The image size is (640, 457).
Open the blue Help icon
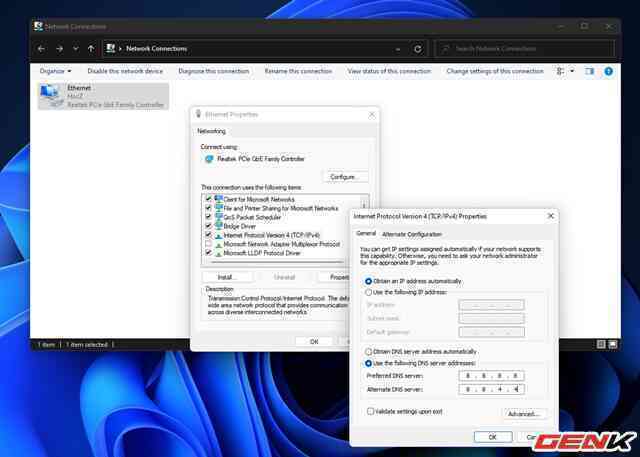point(608,71)
